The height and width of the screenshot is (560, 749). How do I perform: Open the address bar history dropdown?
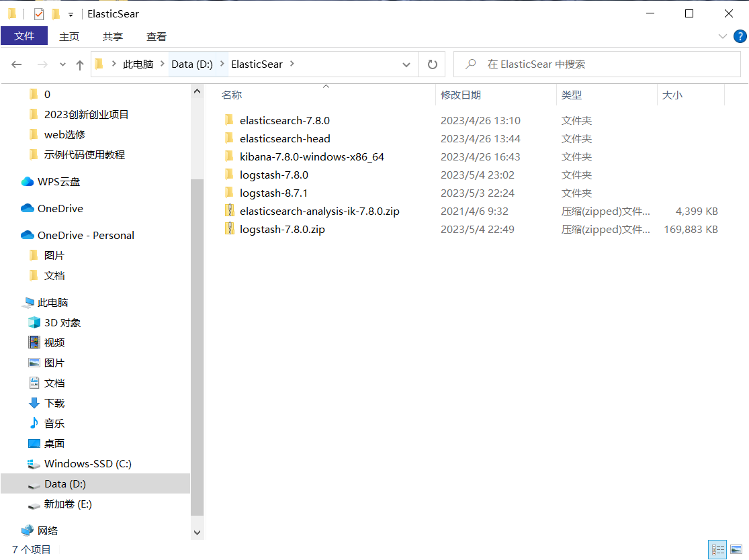pyautogui.click(x=406, y=64)
